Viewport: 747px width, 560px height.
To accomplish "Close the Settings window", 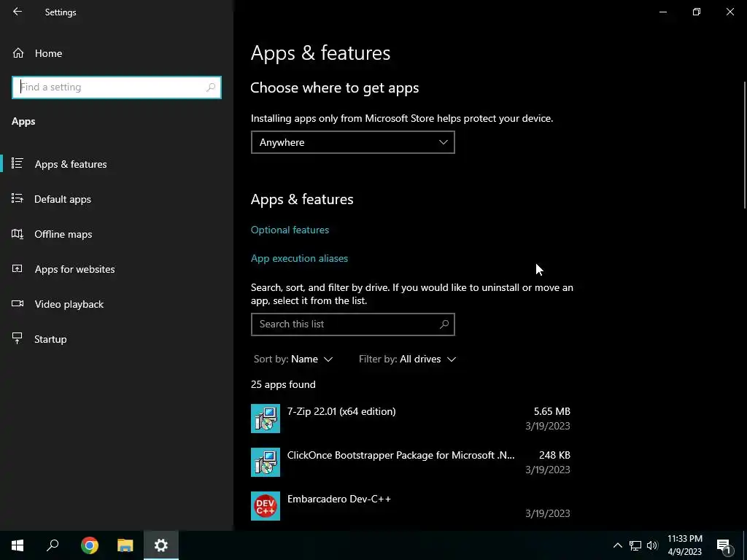I will tap(729, 12).
